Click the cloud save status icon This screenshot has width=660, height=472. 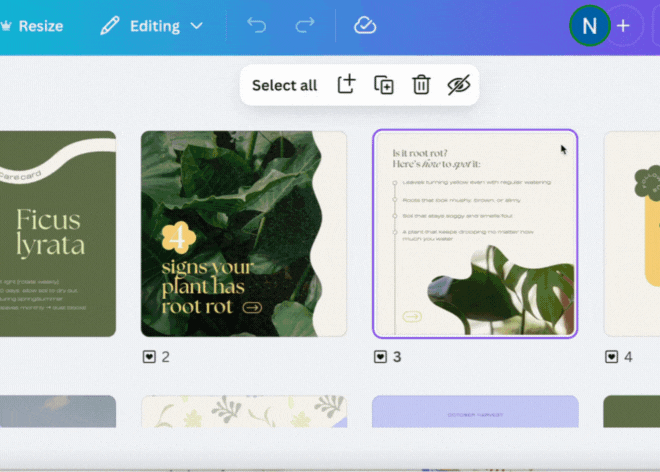click(x=365, y=26)
